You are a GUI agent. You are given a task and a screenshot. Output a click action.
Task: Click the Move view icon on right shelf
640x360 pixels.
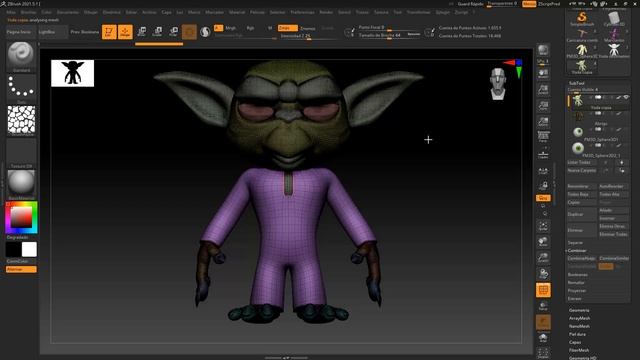tap(543, 242)
